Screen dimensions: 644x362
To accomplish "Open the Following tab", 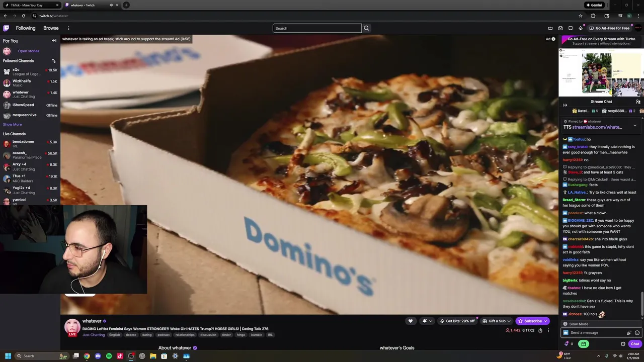I will point(26,28).
